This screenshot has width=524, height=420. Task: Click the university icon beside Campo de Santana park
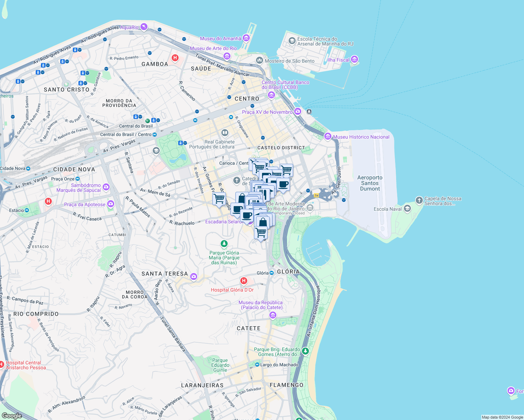[156, 150]
